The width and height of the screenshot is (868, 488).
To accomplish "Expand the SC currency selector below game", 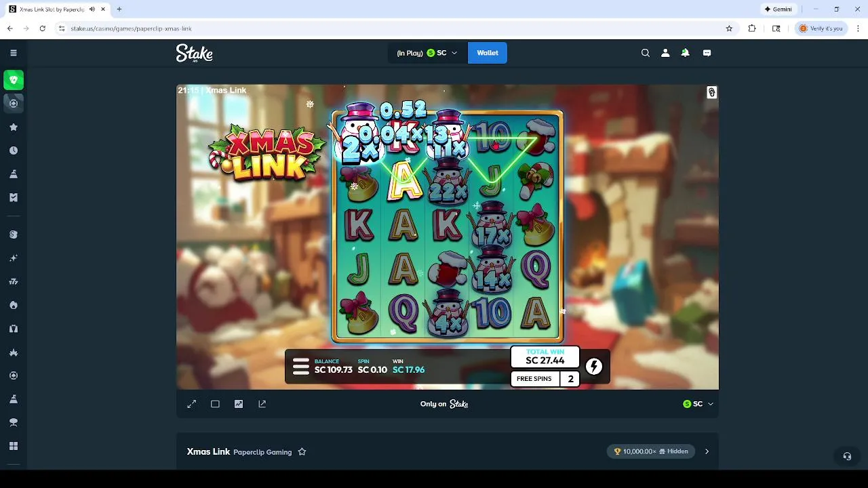I will [698, 404].
